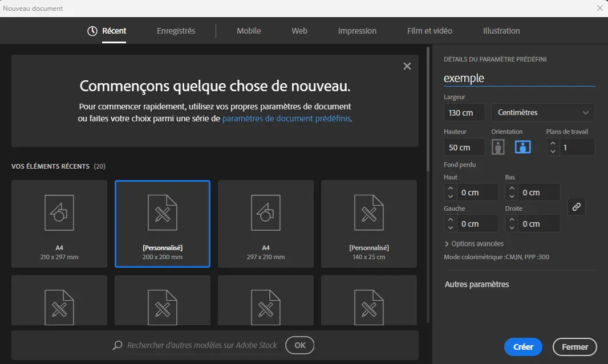Toggle the bleed link chain icon

coord(577,207)
